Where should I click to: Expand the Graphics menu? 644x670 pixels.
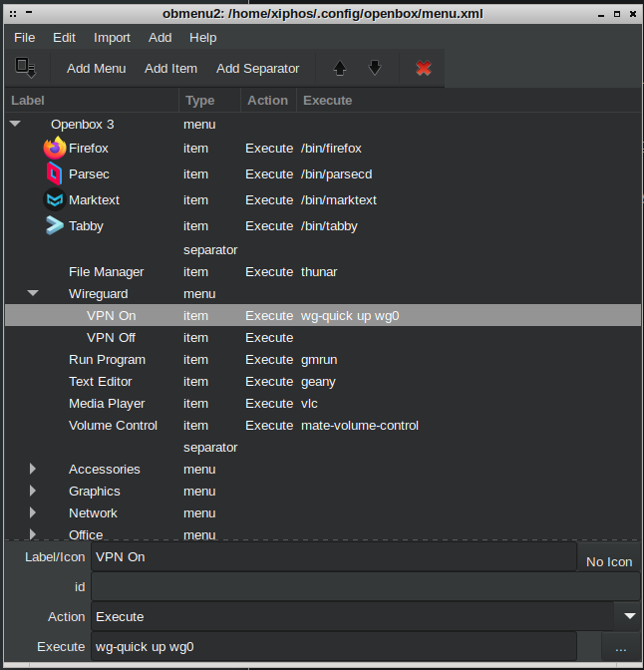(x=33, y=491)
